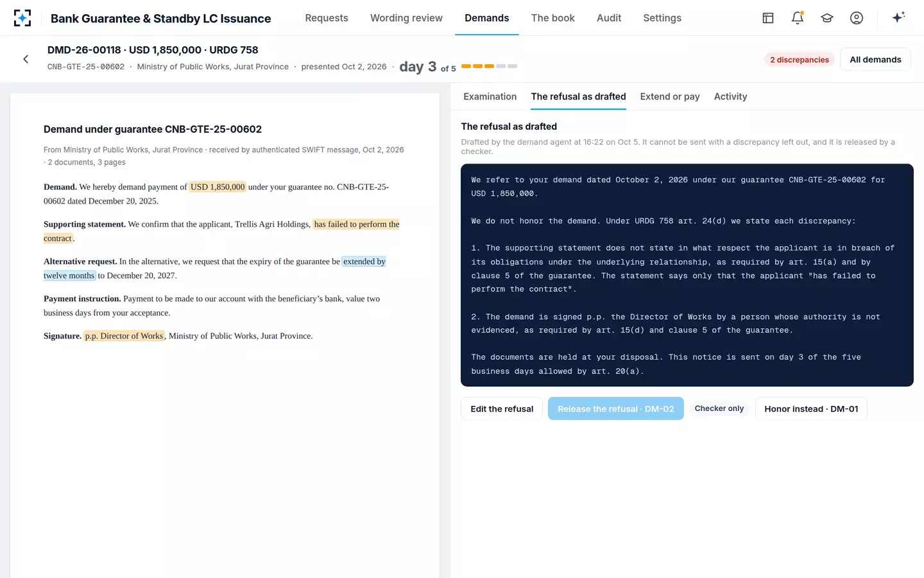Open the notifications bell
The height and width of the screenshot is (578, 924).
(798, 18)
